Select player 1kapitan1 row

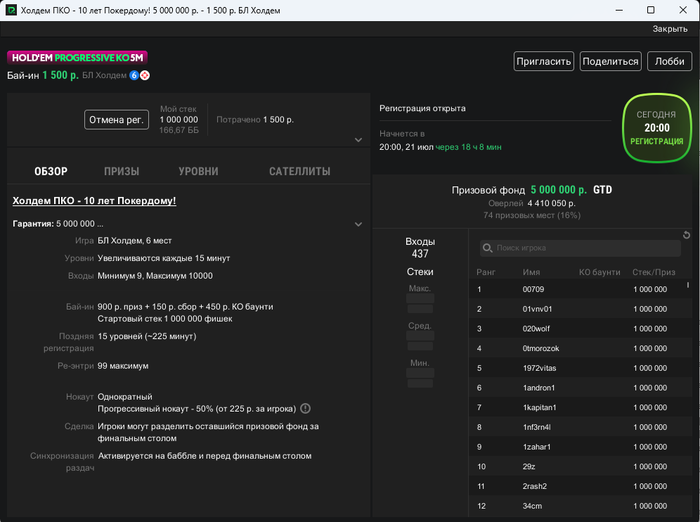click(x=580, y=407)
